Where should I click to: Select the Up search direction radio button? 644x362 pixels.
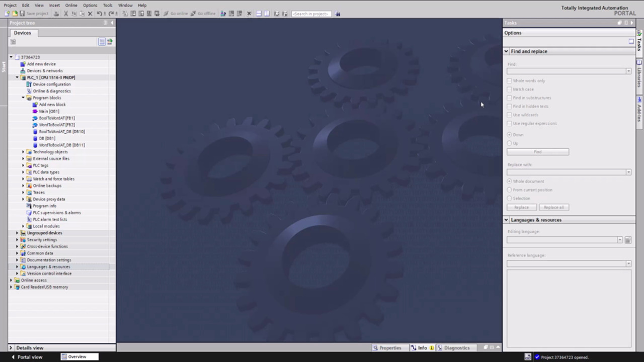point(509,143)
